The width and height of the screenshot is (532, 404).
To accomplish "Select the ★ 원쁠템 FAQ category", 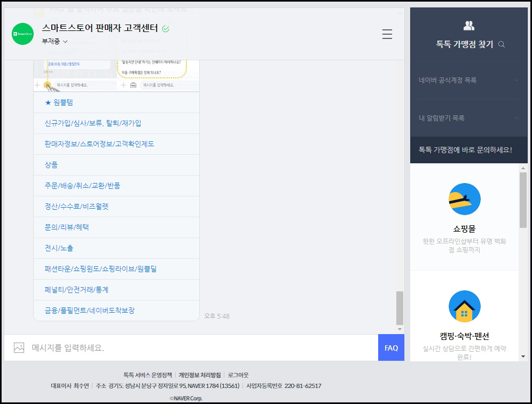I will (116, 102).
